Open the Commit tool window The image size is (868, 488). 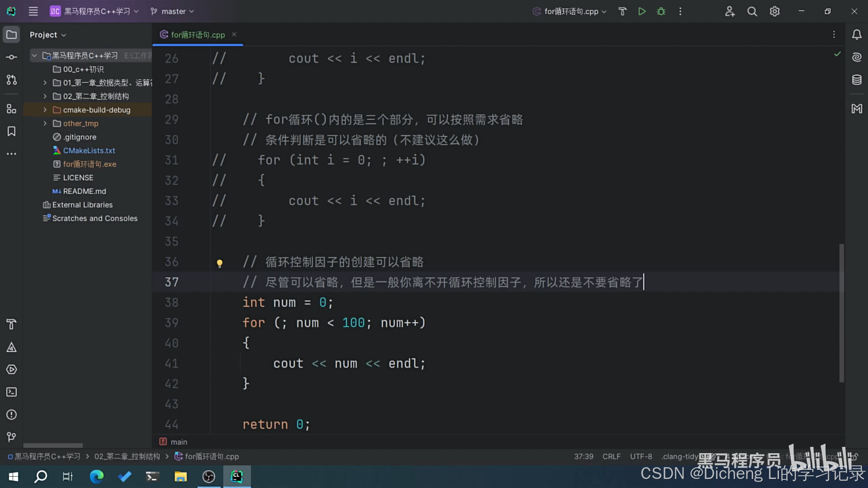11,57
